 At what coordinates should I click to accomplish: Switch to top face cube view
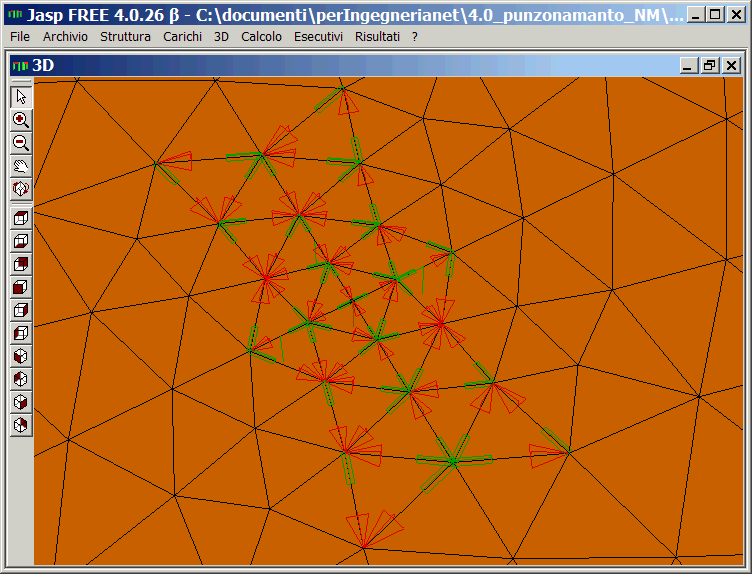tap(21, 218)
